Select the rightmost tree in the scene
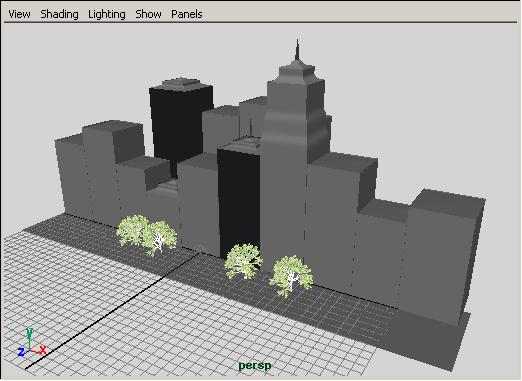This screenshot has width=522, height=381. click(x=291, y=276)
